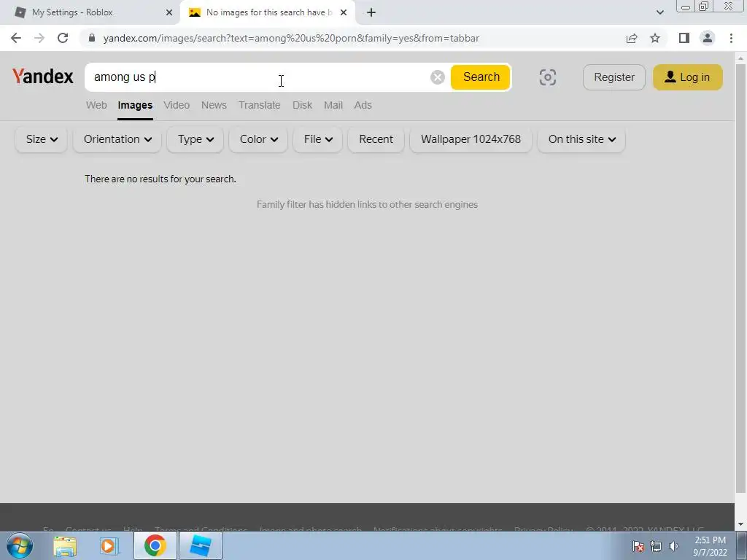Open the taskbar clock showing 2:51 PM
Viewport: 747px width, 560px height.
point(710,546)
